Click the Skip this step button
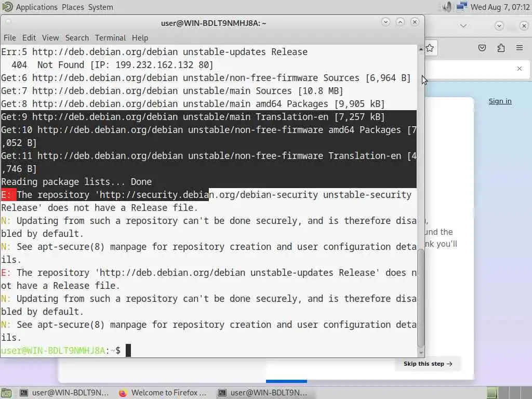 point(428,364)
